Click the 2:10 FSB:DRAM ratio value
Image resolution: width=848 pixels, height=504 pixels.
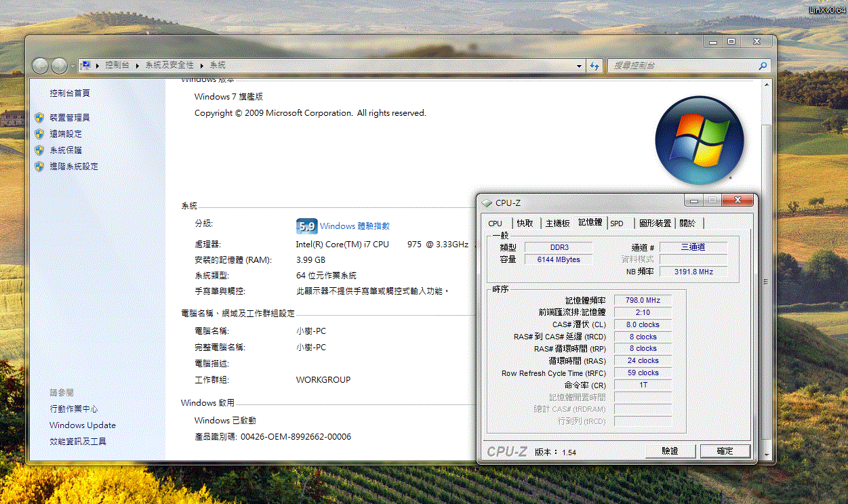643,312
